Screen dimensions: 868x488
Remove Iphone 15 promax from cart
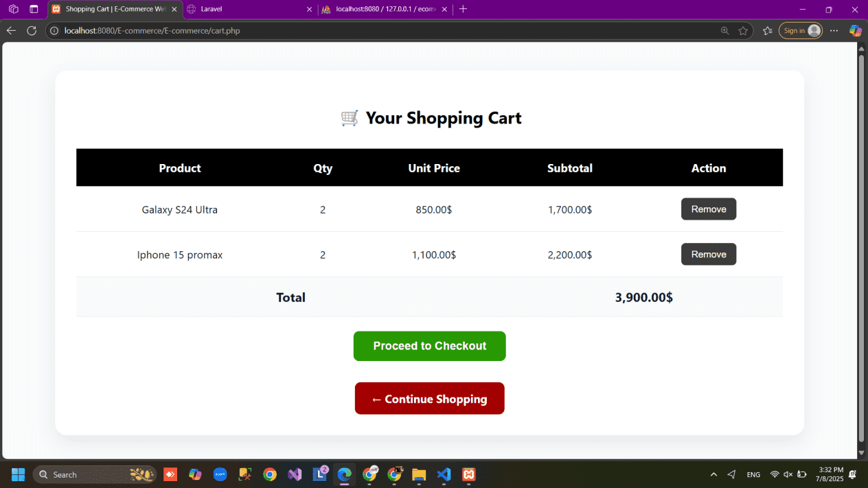point(709,254)
